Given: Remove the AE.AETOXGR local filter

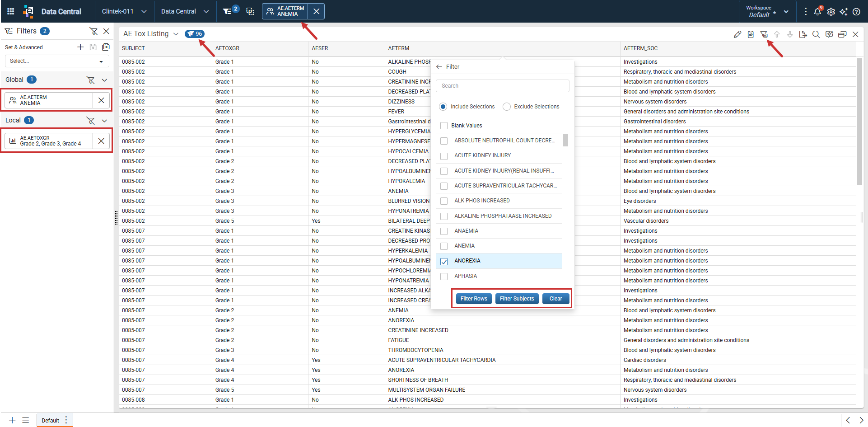Looking at the screenshot, I should pos(101,141).
